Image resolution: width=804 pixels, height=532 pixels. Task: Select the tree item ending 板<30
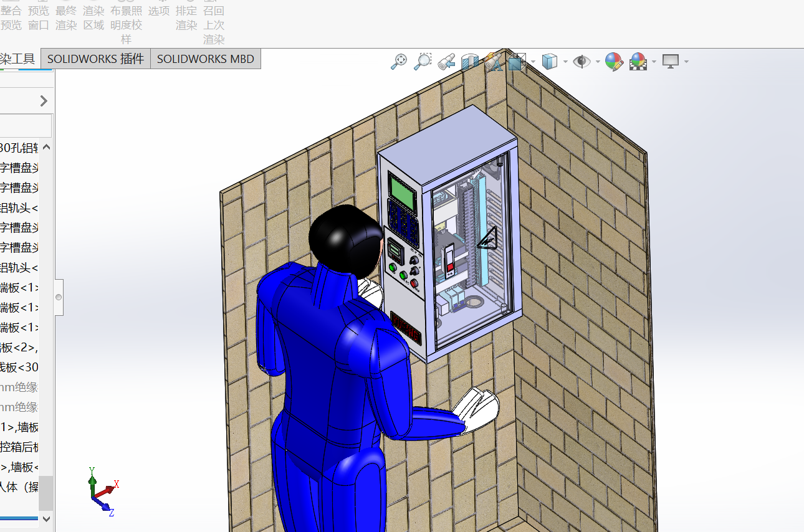19,367
